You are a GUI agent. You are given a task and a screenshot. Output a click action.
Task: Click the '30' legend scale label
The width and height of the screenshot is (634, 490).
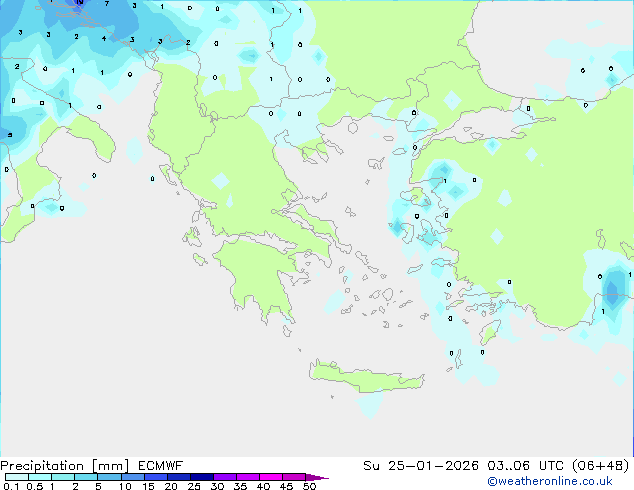pyautogui.click(x=217, y=486)
